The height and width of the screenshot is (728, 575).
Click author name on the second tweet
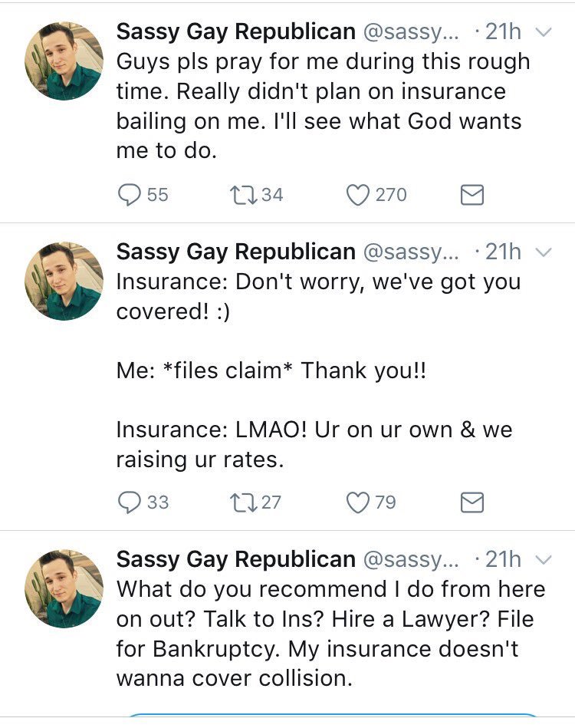235,252
